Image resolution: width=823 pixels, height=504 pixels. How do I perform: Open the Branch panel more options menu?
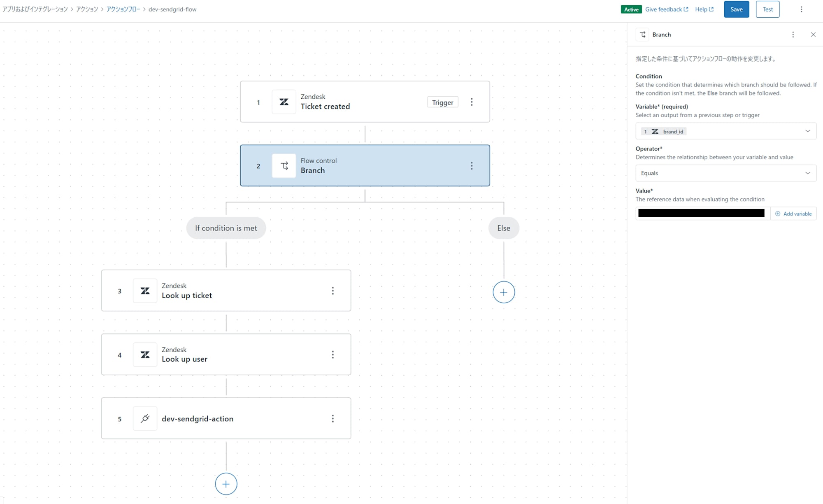[793, 35]
